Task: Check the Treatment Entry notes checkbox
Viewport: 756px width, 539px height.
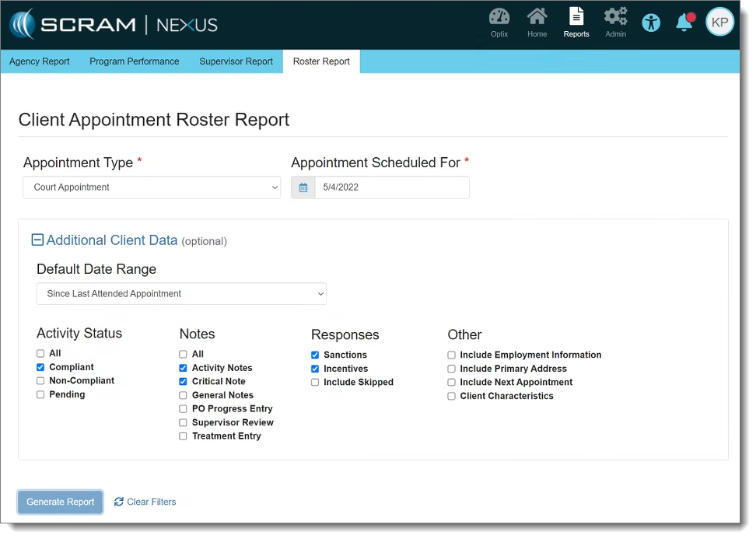Action: (x=183, y=436)
